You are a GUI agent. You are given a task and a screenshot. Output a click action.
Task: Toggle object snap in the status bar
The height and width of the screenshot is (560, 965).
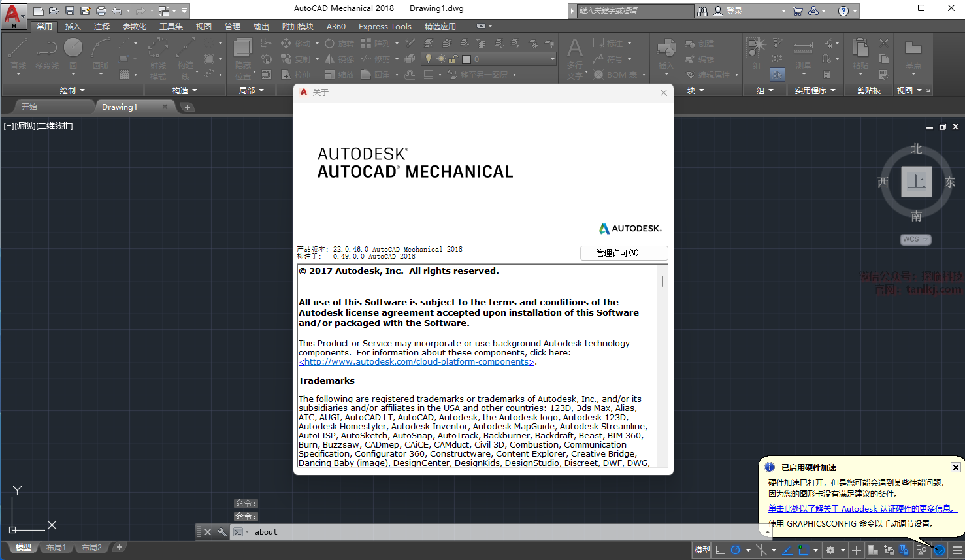click(804, 550)
